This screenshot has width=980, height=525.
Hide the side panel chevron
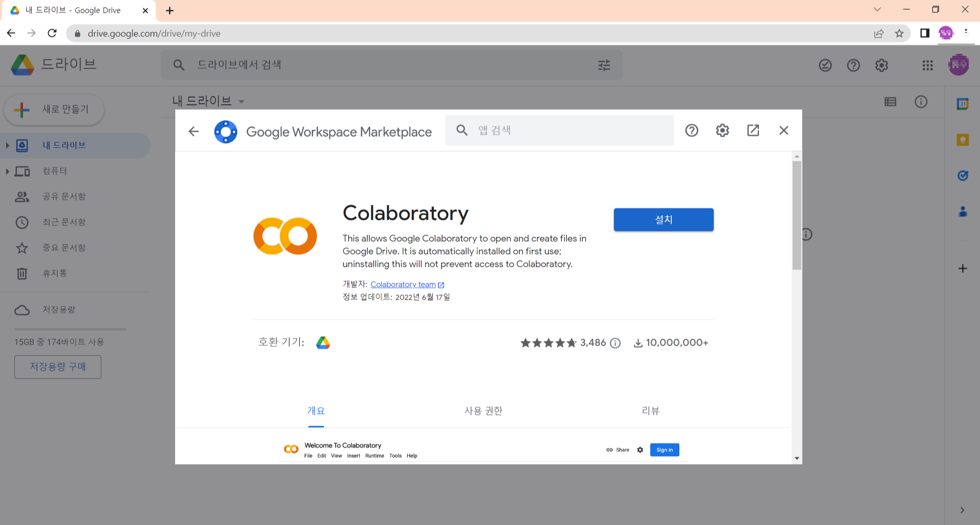point(963,510)
